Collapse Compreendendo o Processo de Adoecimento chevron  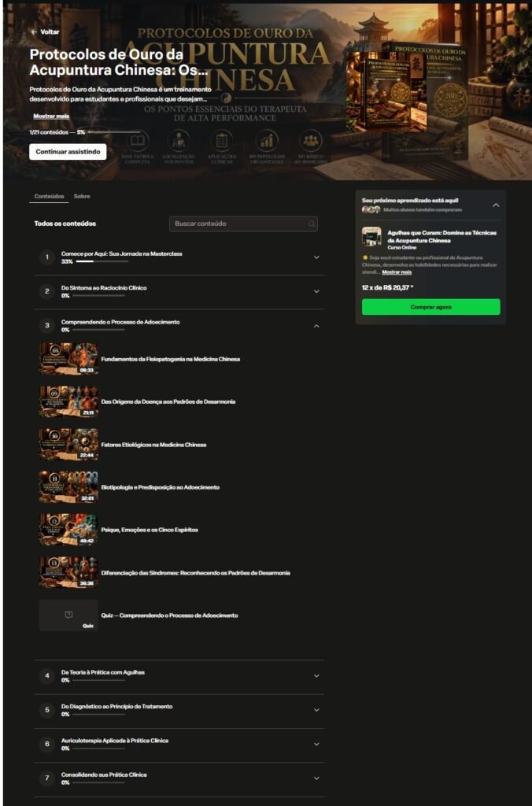click(x=316, y=326)
